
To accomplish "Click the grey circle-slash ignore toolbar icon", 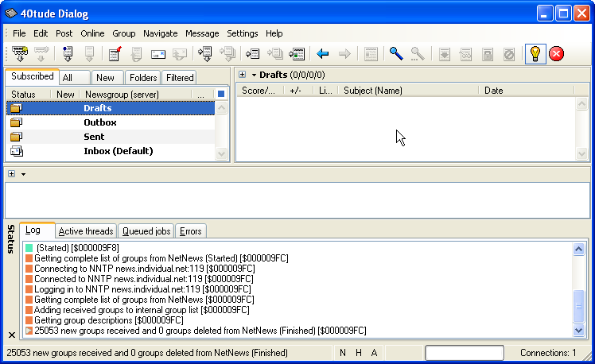I will (509, 54).
